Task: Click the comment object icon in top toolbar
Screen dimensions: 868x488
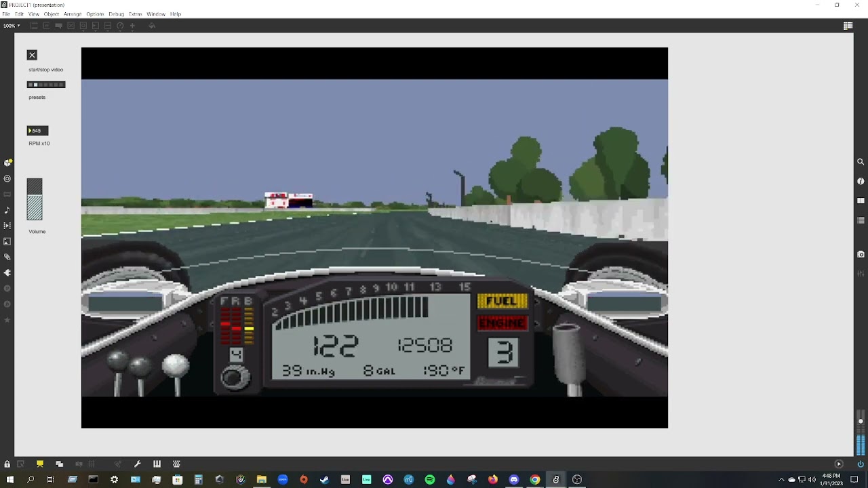Action: 58,26
